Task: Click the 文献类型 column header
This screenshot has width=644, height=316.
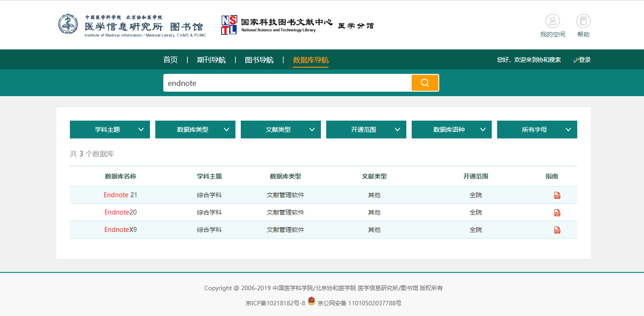Action: coord(374,176)
